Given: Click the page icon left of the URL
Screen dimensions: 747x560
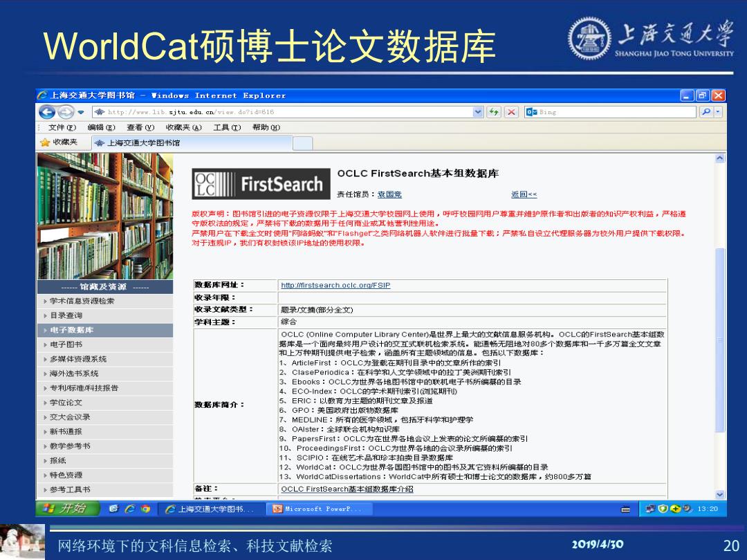Looking at the screenshot, I should [100, 112].
